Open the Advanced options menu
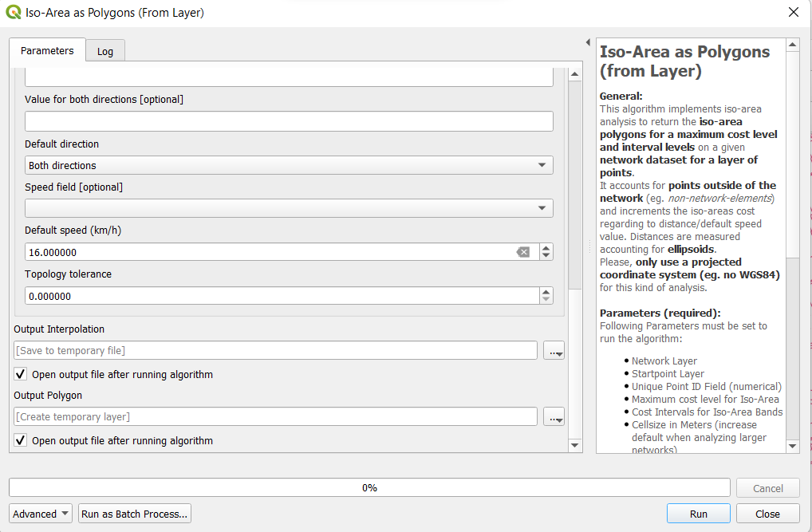This screenshot has width=812, height=532. click(41, 514)
